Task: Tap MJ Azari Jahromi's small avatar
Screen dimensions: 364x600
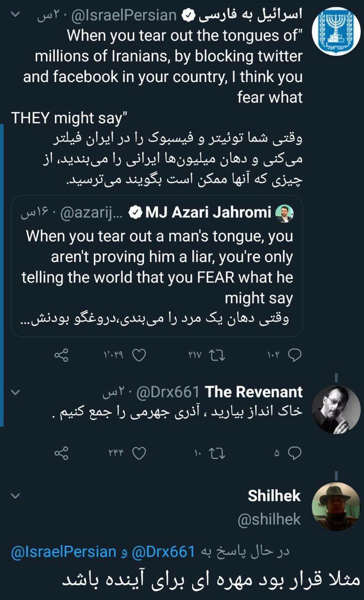Action: [284, 214]
